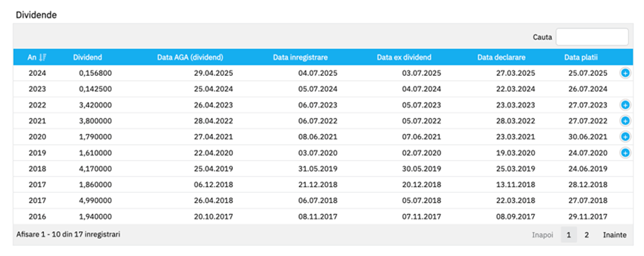Select the 2018 row with dividend 4,170000
The width and height of the screenshot is (644, 256).
(x=323, y=169)
